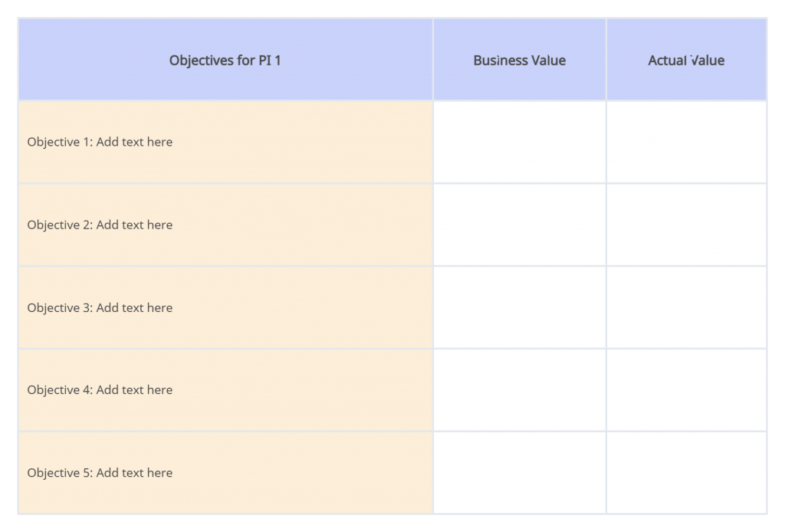Click Actual Value cell for Objective 4
Viewport: 785px width, 532px height.
click(686, 390)
